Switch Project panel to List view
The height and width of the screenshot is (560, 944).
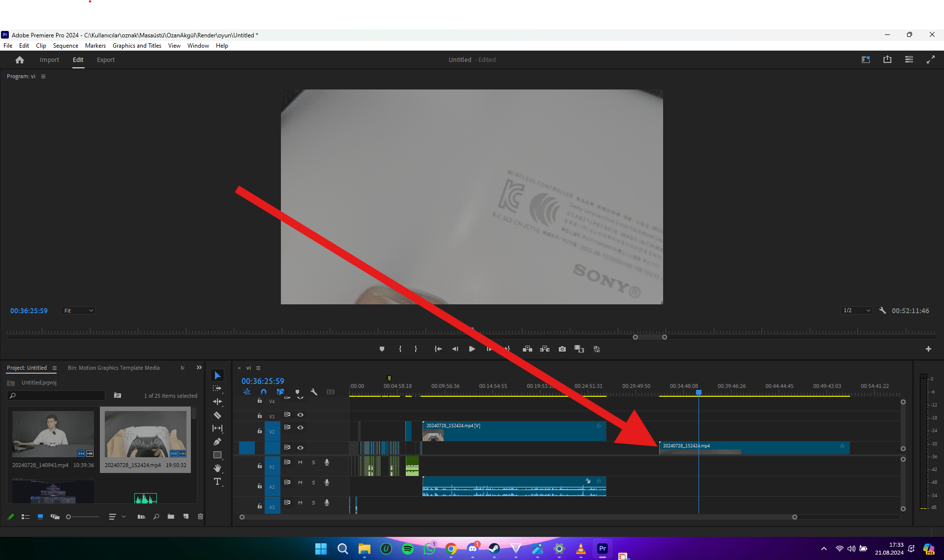(x=26, y=517)
